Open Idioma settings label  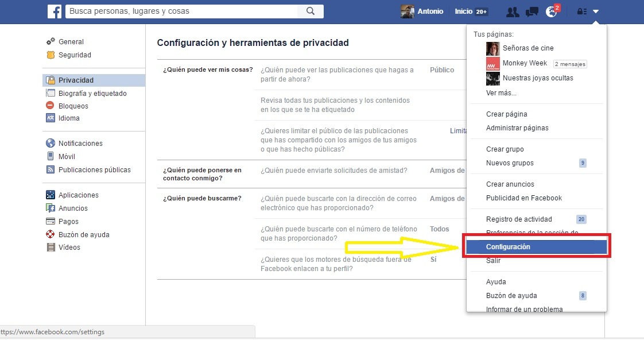[x=69, y=118]
